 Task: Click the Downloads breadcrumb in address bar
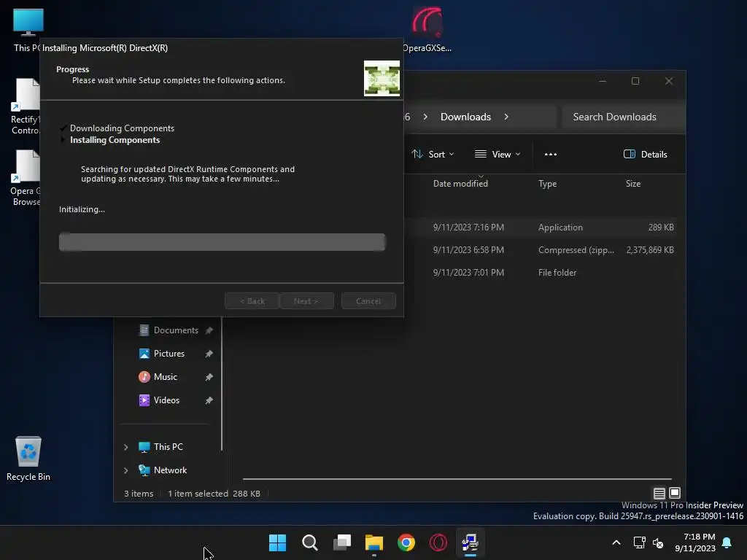(x=465, y=117)
